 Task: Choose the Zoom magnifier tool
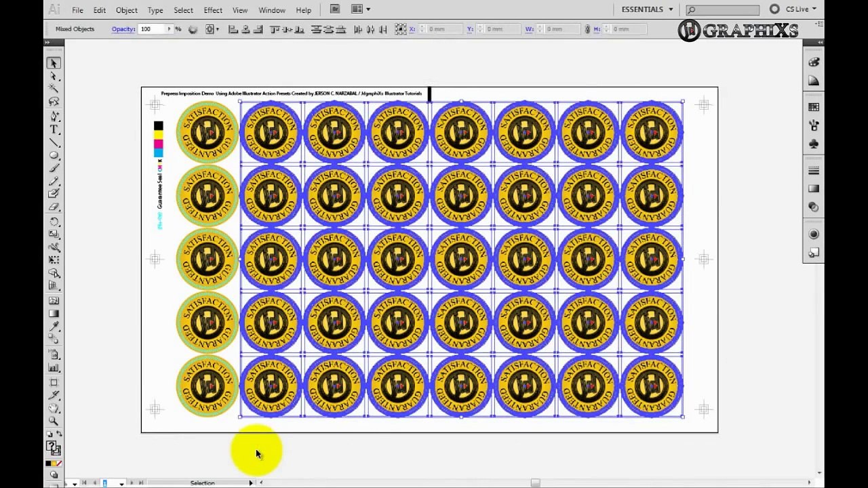tap(54, 421)
